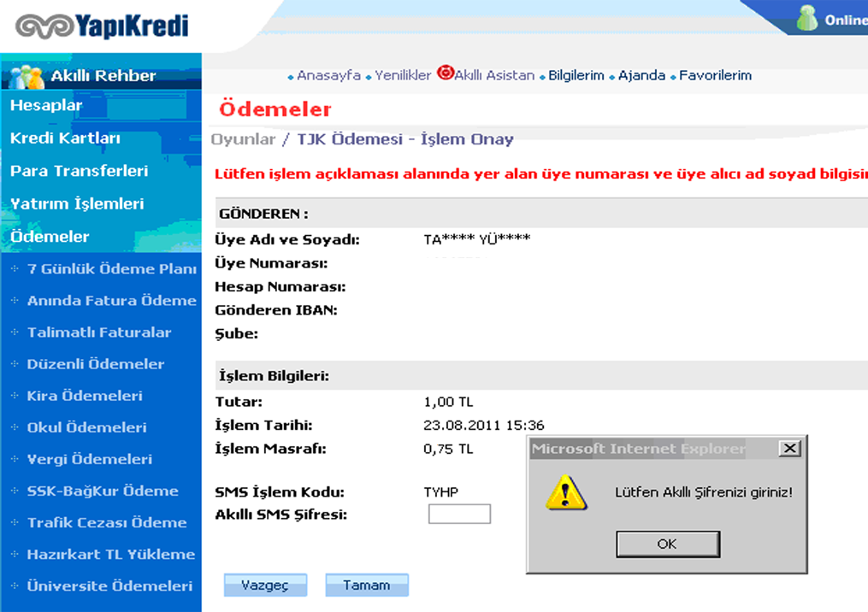Open Talimatlı Faturalar submenu item
This screenshot has width=868, height=612.
[99, 332]
